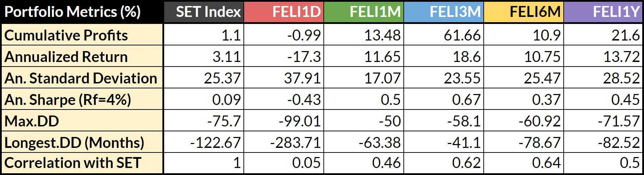Image resolution: width=644 pixels, height=175 pixels.
Task: Select the Cumulative Profits row label
Action: point(82,35)
